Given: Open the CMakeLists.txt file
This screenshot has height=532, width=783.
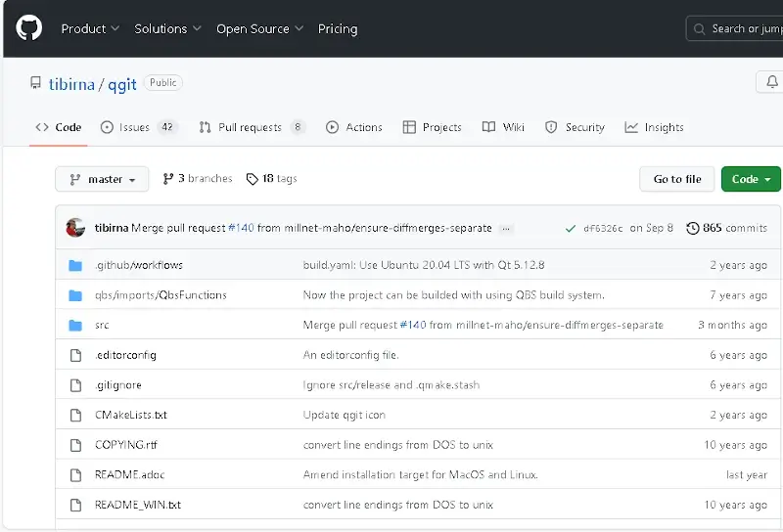Looking at the screenshot, I should click(x=131, y=415).
